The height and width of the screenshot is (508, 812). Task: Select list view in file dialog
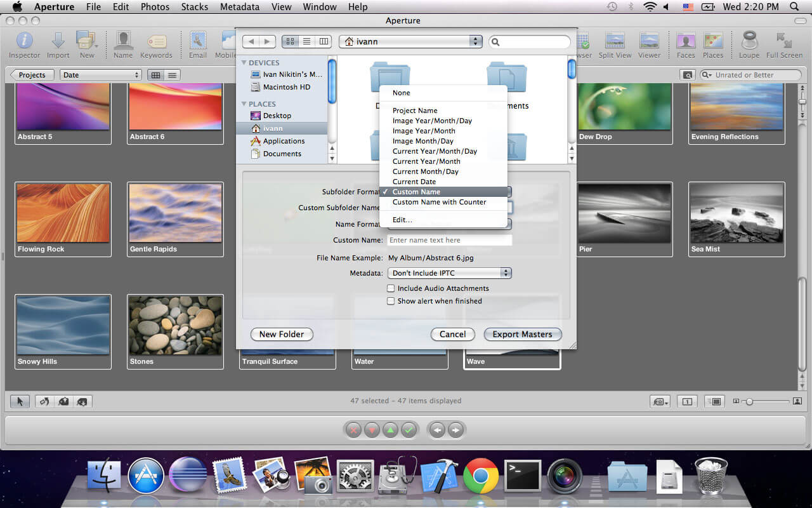[x=307, y=41]
